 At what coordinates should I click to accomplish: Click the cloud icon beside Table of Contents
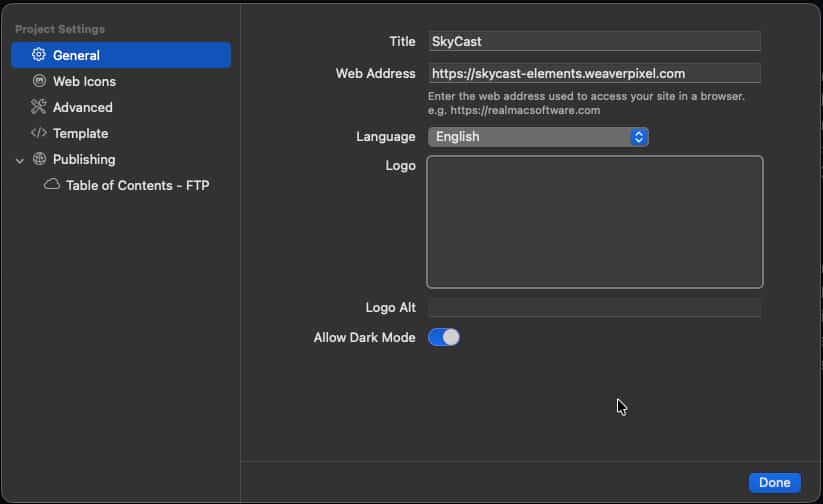coord(51,184)
